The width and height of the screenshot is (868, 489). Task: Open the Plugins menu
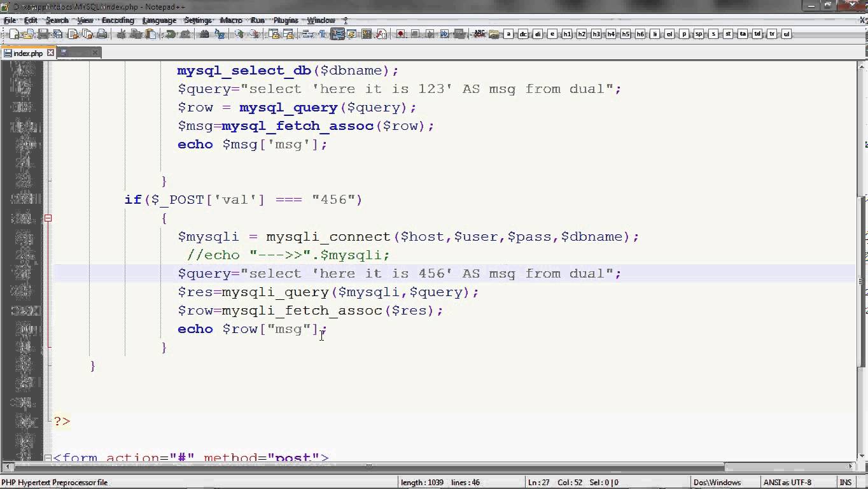point(286,20)
